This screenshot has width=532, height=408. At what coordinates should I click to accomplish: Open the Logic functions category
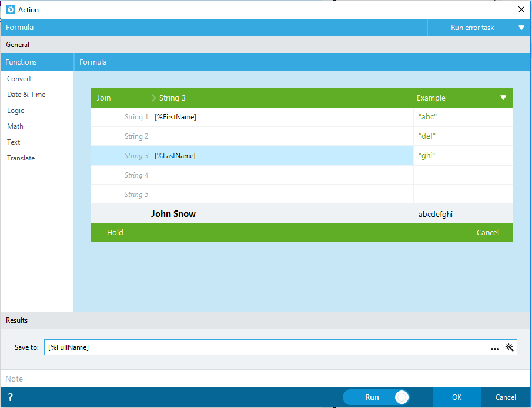[x=15, y=111]
